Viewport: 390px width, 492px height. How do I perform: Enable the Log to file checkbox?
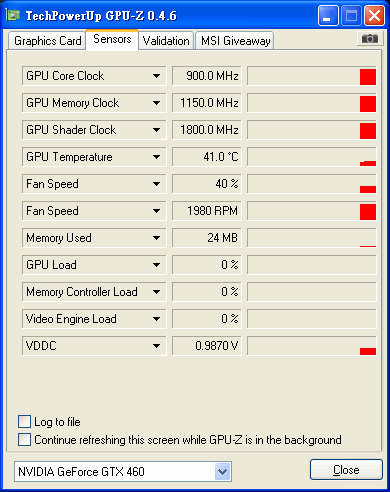(x=24, y=422)
